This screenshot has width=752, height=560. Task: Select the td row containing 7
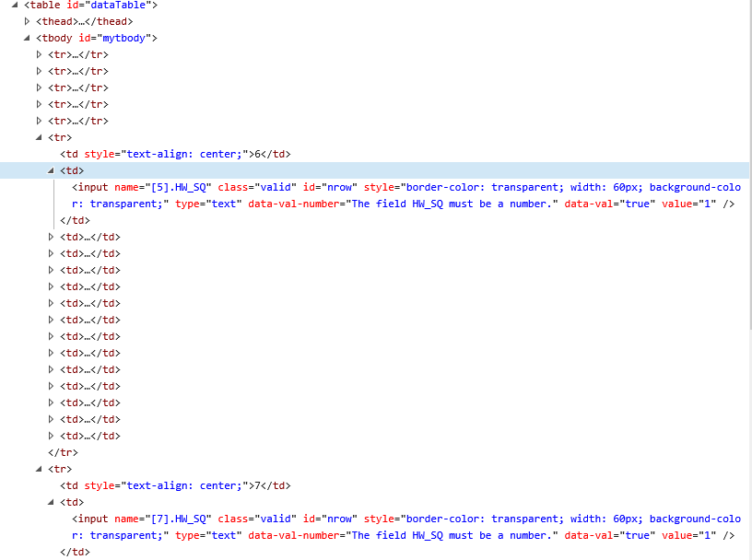175,485
